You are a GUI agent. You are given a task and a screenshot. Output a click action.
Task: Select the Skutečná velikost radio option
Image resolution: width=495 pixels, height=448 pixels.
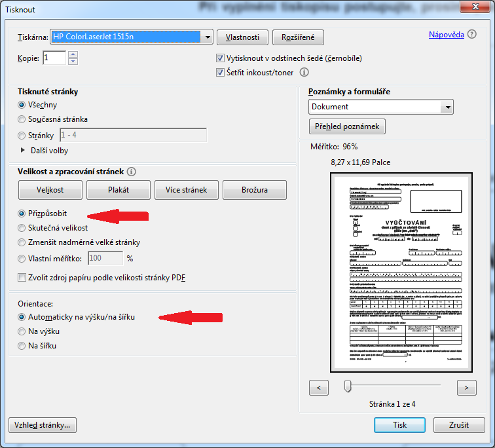point(22,228)
